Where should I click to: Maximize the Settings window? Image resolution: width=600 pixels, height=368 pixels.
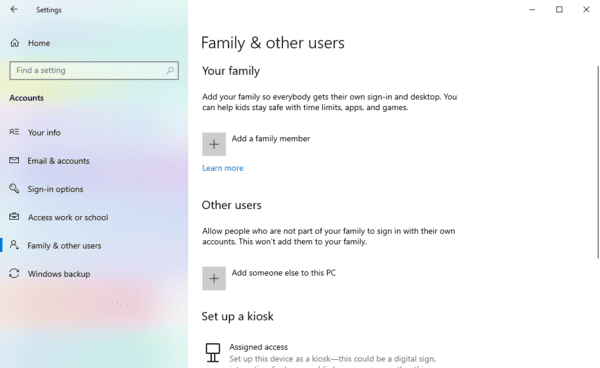(x=559, y=10)
